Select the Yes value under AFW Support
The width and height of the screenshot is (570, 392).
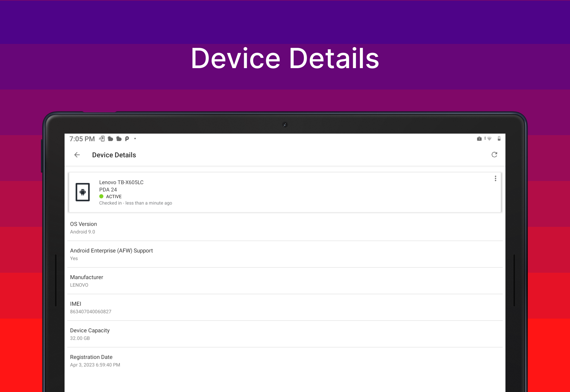(74, 259)
